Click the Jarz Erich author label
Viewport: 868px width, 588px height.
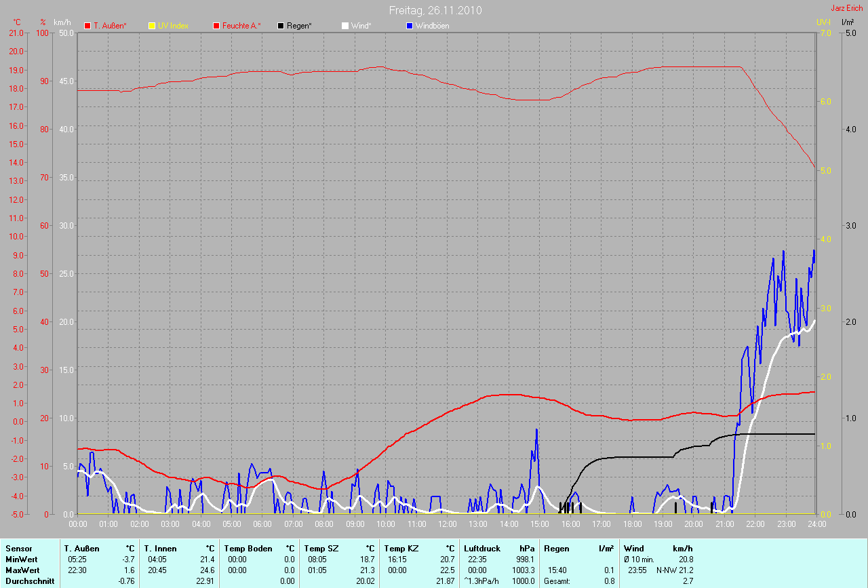(x=847, y=8)
